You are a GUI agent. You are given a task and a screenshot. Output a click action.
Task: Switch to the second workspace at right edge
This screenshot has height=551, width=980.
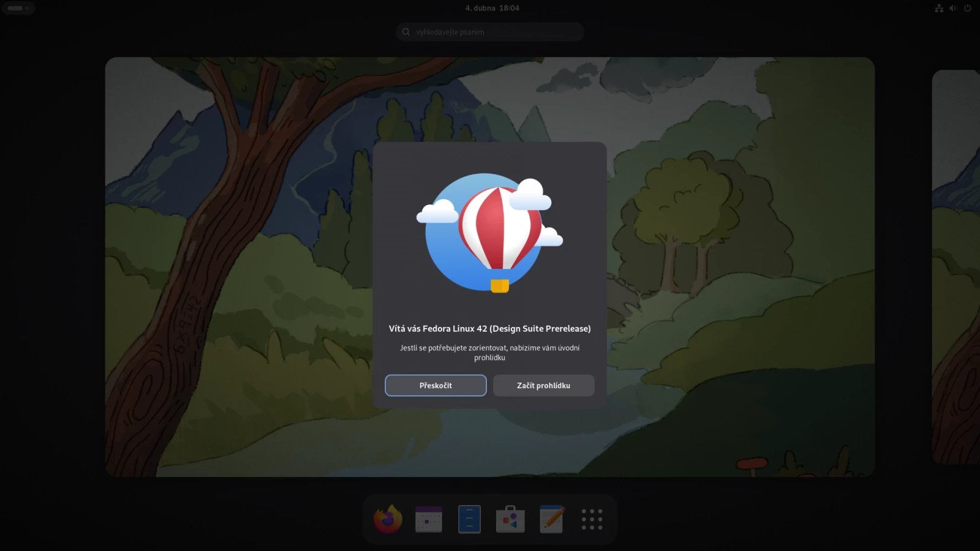pyautogui.click(x=956, y=267)
